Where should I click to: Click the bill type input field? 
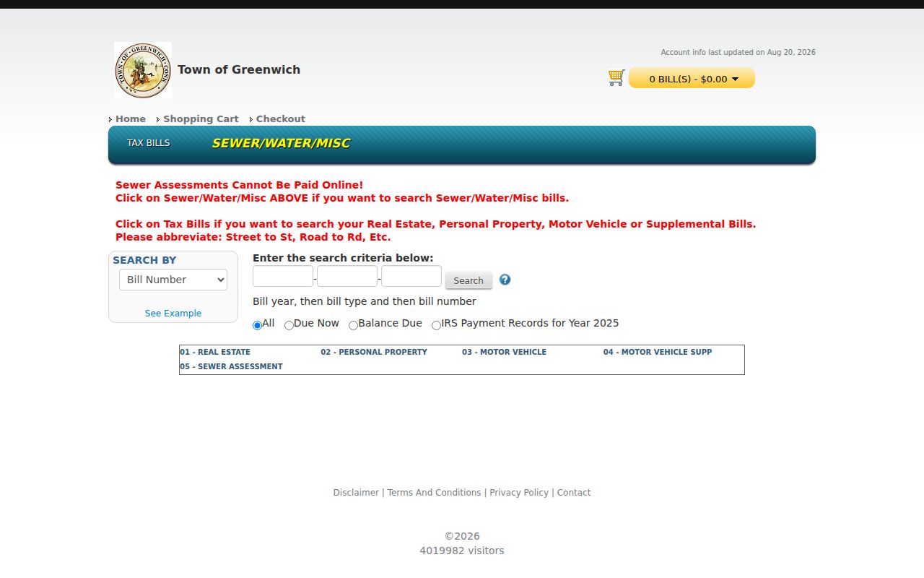click(347, 276)
